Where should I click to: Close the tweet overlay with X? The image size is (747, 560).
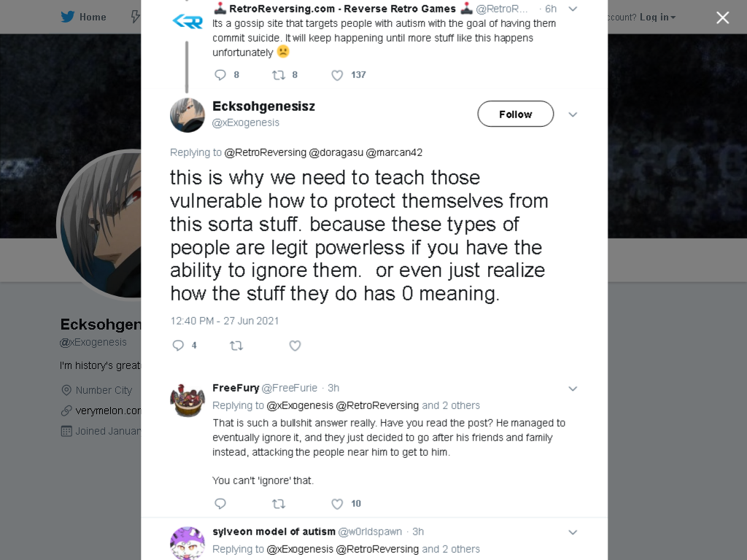(x=723, y=17)
